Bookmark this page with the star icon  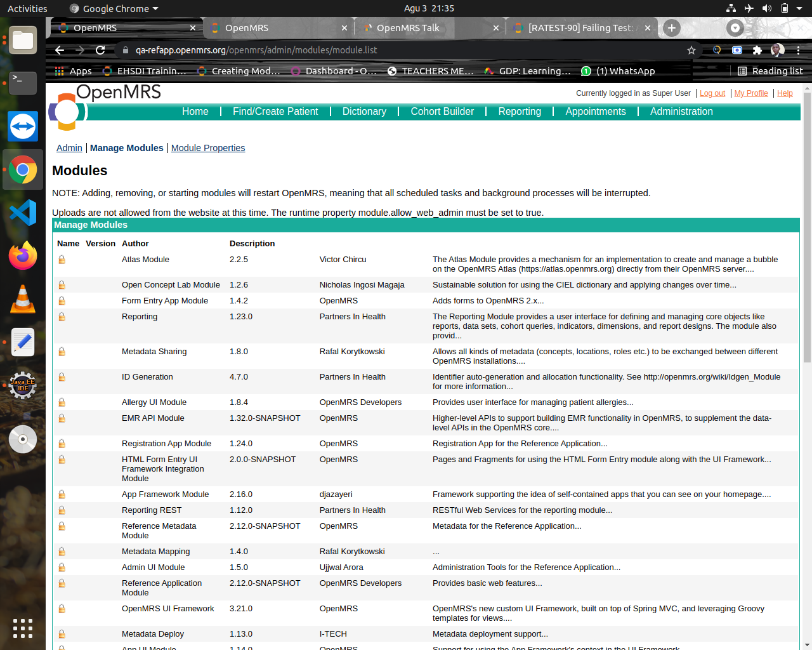click(691, 50)
